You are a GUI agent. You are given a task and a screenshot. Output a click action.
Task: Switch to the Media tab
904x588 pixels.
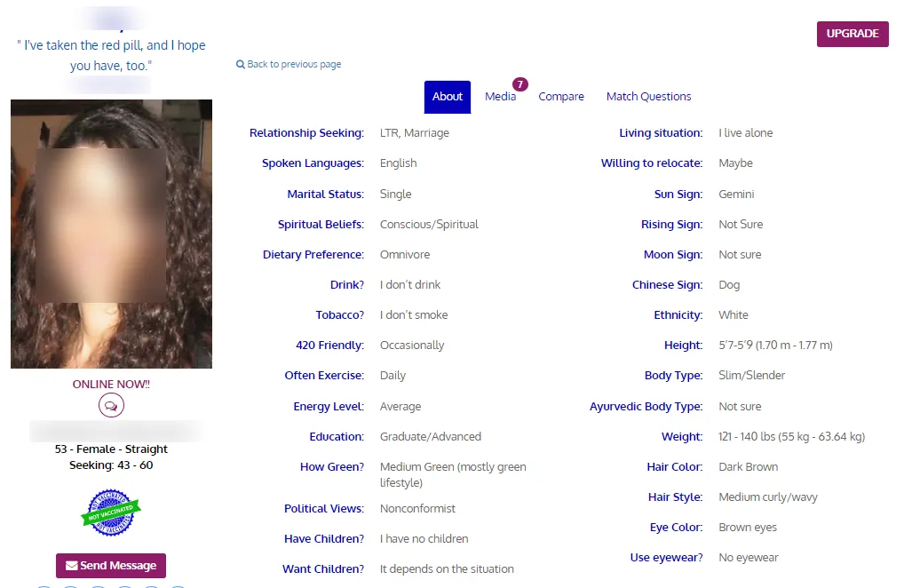pos(500,97)
